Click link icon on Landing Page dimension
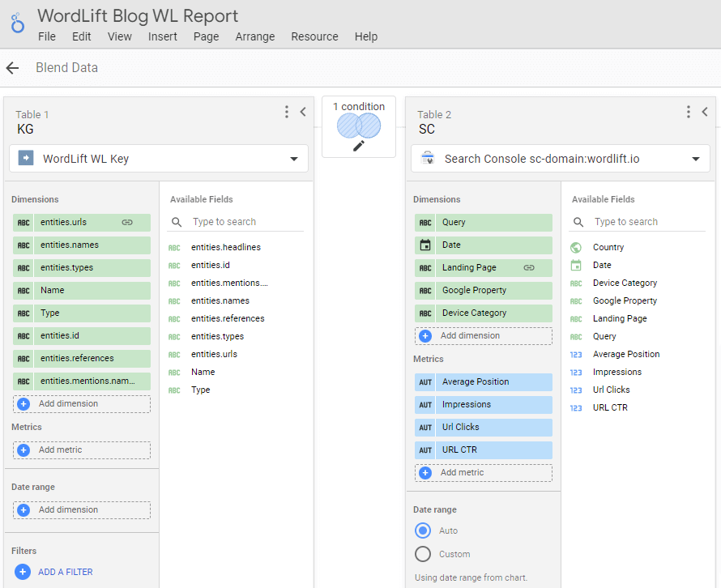The width and height of the screenshot is (721, 588). (529, 267)
